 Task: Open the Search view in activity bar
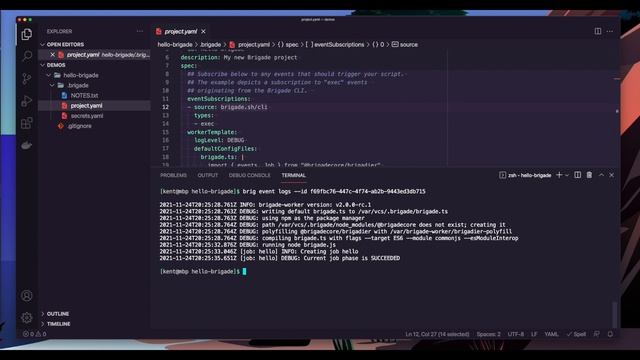(x=27, y=56)
